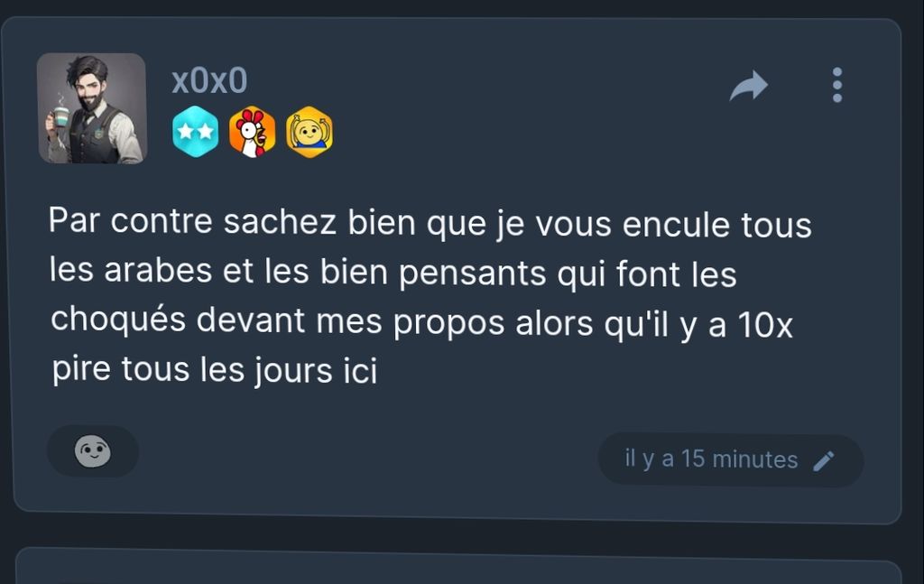Share the post using the arrow icon
Image resolution: width=924 pixels, height=584 pixels.
click(x=749, y=86)
